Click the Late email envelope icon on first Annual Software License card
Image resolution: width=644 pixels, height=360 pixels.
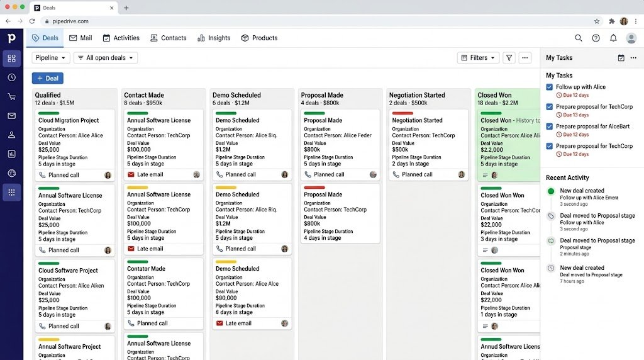pos(131,175)
